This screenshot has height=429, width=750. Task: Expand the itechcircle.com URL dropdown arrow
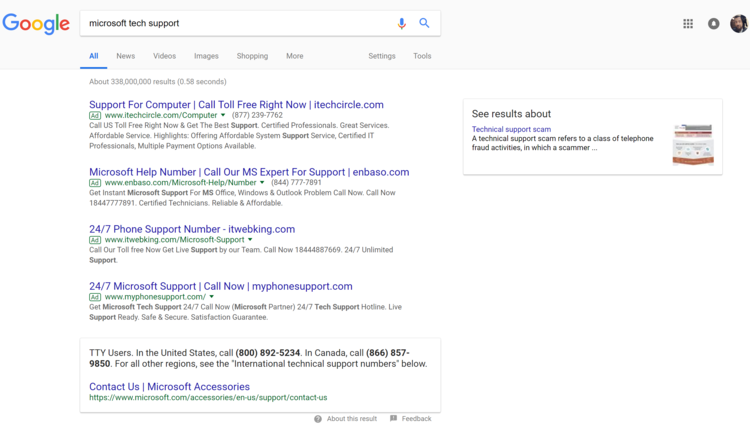click(222, 115)
